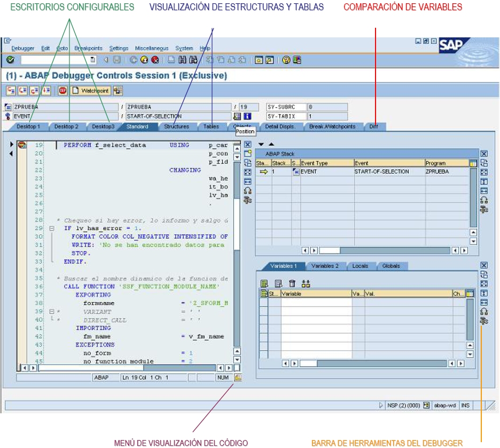Open the Miscellaneous menu
Image resolution: width=500 pixels, height=448 pixels.
point(152,48)
